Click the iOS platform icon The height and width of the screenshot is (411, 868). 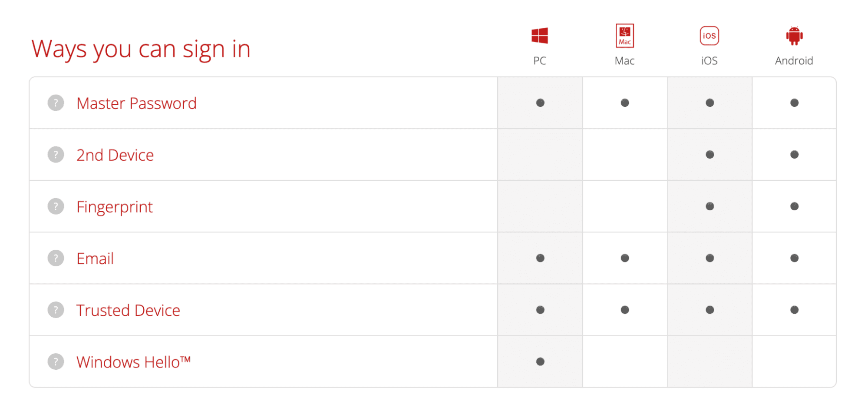point(709,36)
